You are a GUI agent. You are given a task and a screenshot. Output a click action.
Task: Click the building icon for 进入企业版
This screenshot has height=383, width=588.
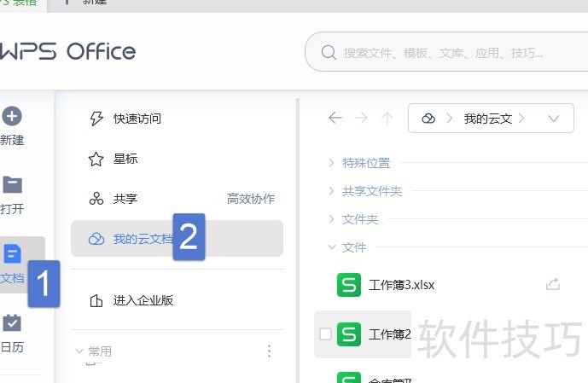point(96,300)
